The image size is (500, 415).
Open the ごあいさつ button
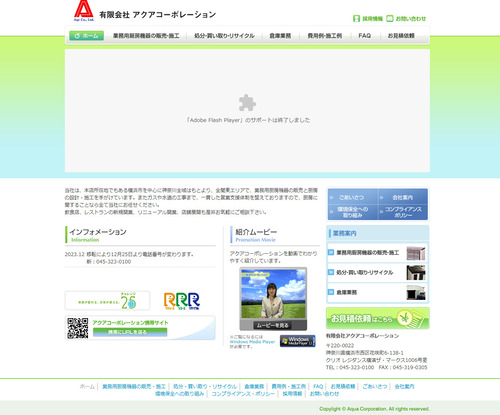pyautogui.click(x=353, y=197)
